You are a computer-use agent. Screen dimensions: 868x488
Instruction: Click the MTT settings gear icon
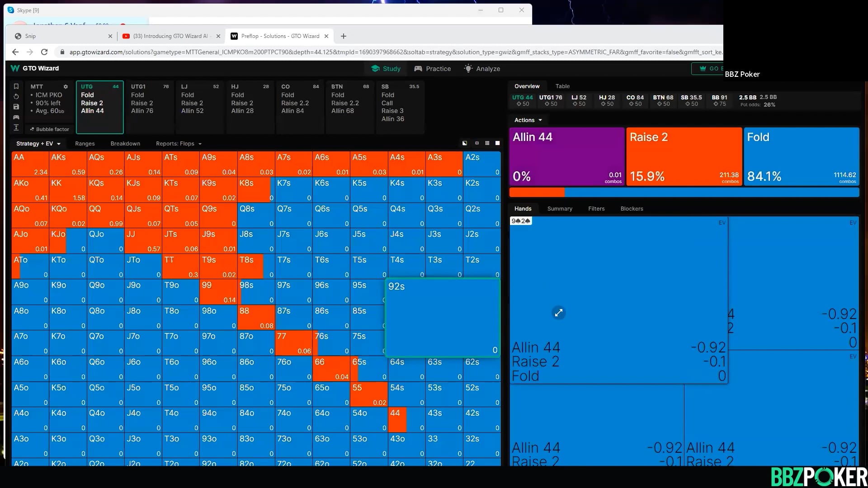point(66,86)
